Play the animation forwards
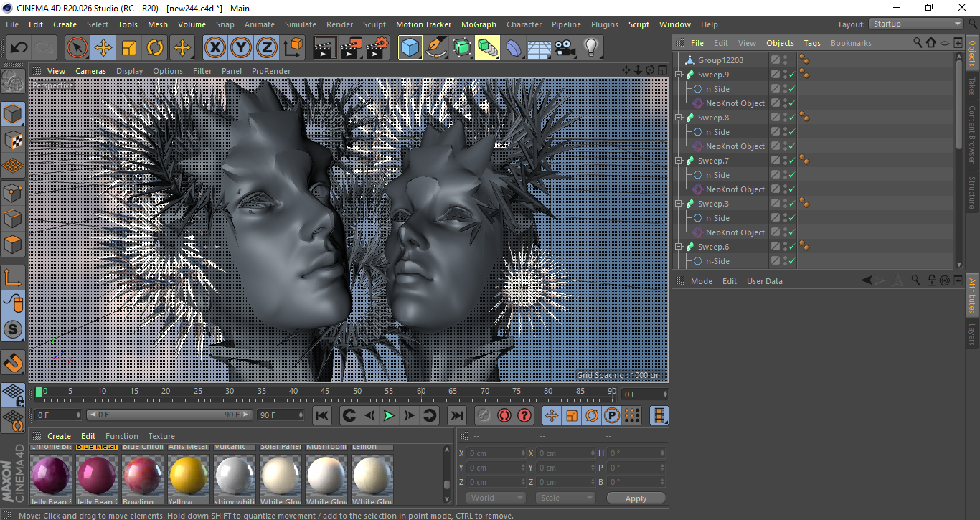The height and width of the screenshot is (520, 980). tap(389, 415)
